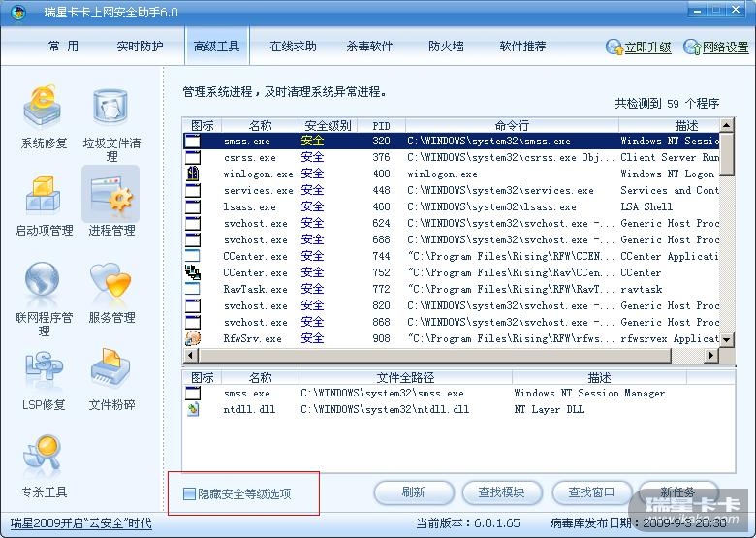Switch to the 防火墙 tab
756x538 pixels.
446,47
